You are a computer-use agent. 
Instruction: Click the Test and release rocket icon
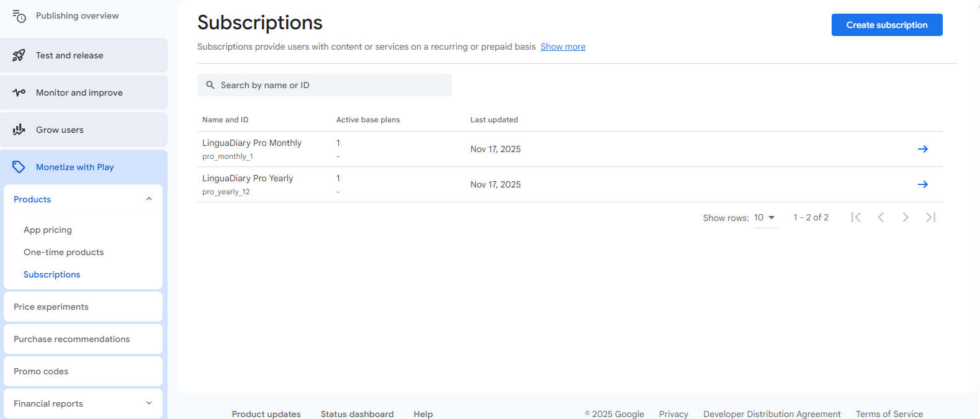pyautogui.click(x=19, y=55)
